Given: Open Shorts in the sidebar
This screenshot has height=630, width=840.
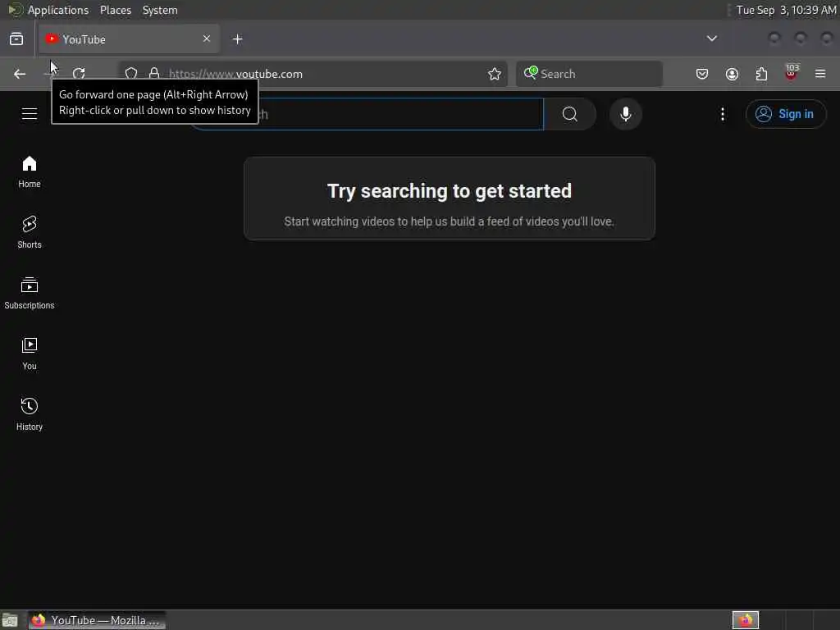Looking at the screenshot, I should [x=30, y=232].
